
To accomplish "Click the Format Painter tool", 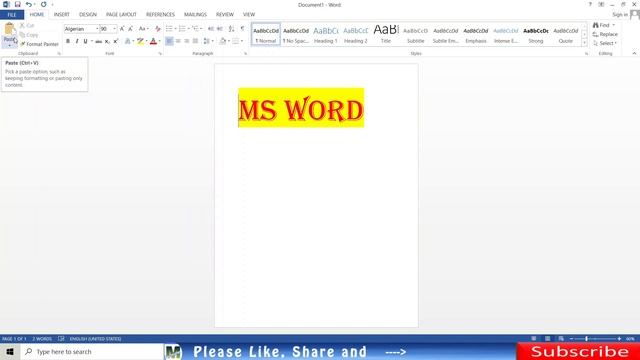I will point(39,44).
